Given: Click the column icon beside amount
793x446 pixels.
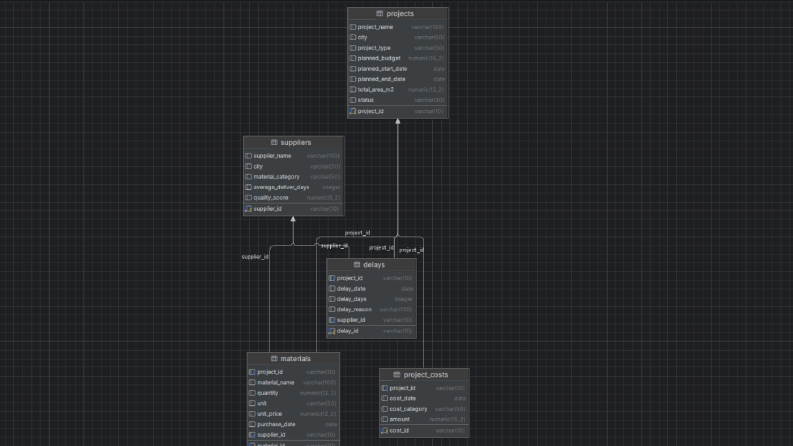Looking at the screenshot, I should coord(384,419).
